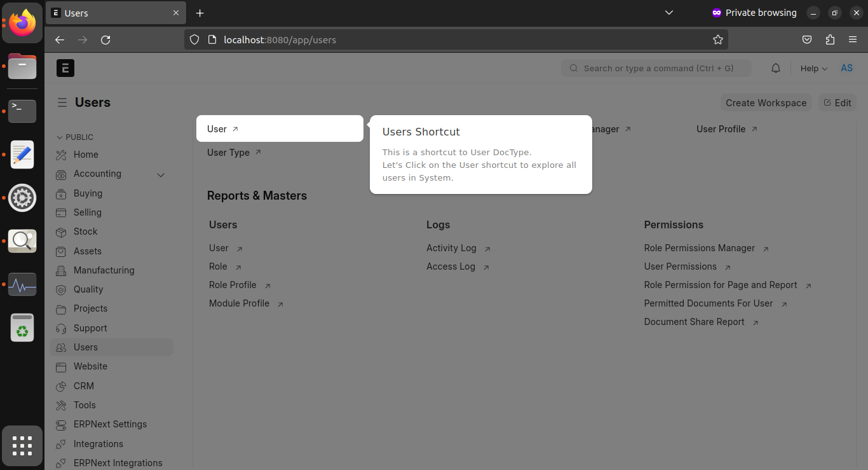Open the highlighted User shortcut
Viewport: 868px width, 470px height.
coord(217,129)
